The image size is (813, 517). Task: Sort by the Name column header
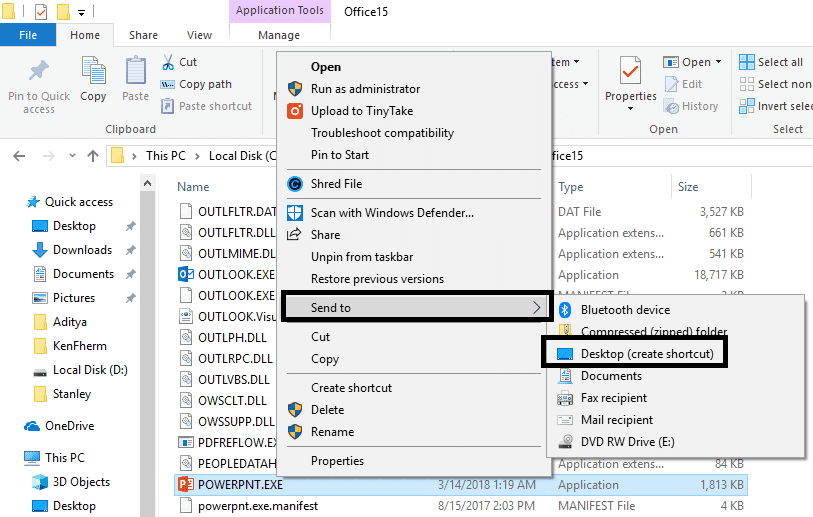click(193, 187)
